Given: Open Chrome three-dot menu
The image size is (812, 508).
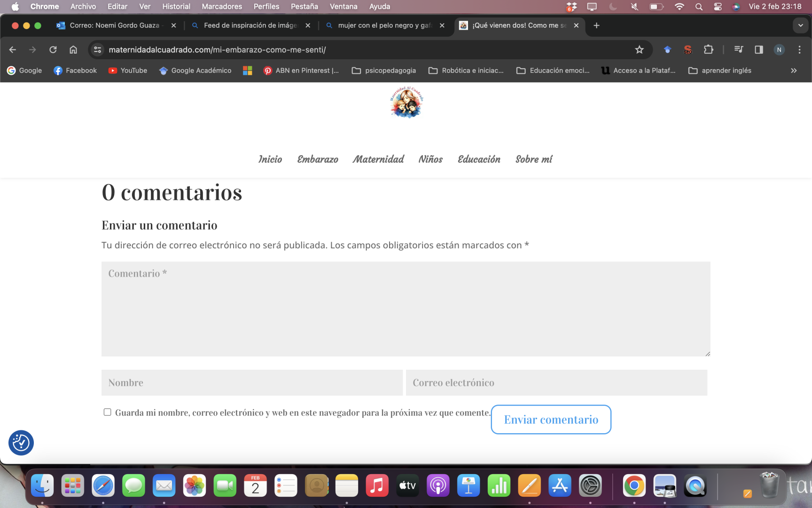Looking at the screenshot, I should (x=799, y=49).
